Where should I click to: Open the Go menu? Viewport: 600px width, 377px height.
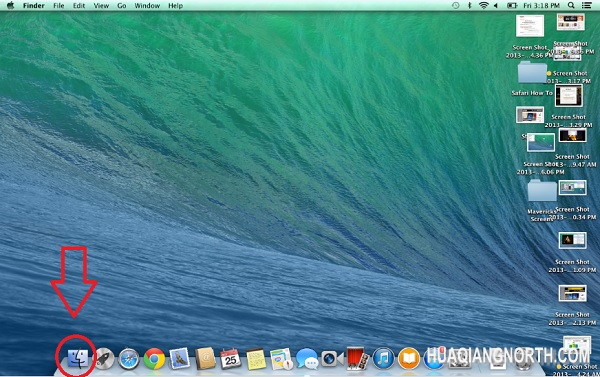pyautogui.click(x=122, y=6)
